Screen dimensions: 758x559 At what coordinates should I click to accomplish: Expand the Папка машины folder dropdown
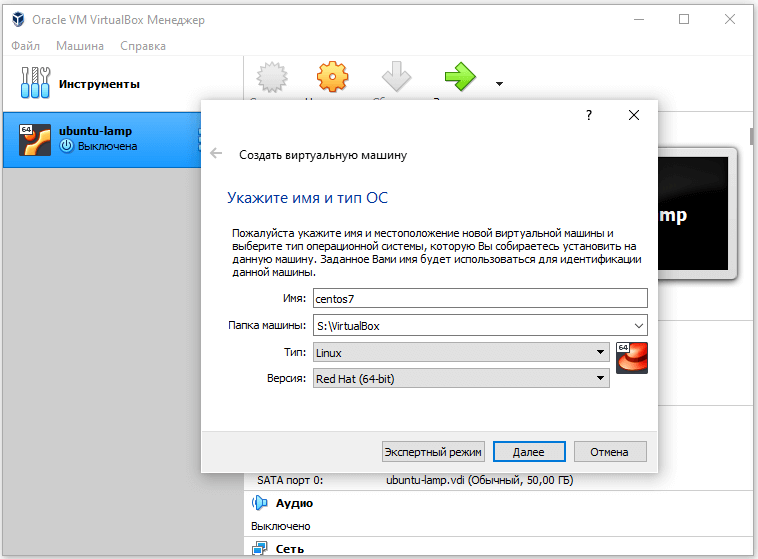(638, 325)
